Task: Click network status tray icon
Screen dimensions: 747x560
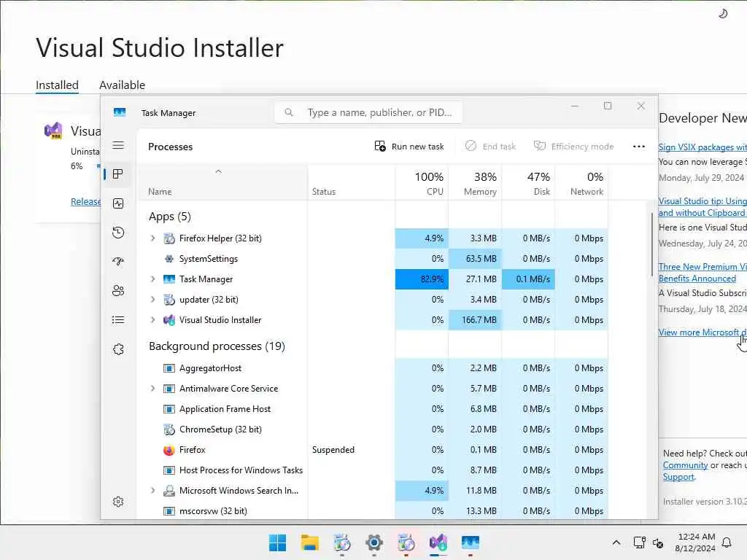Action: pyautogui.click(x=639, y=542)
